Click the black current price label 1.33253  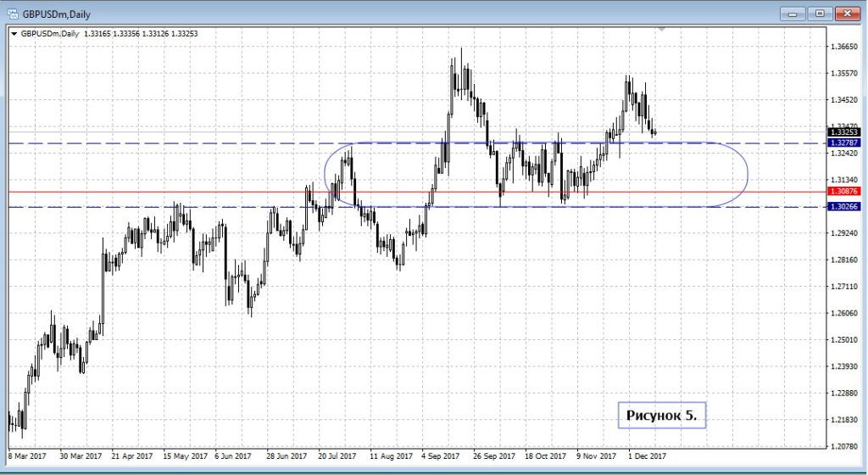pyautogui.click(x=845, y=132)
